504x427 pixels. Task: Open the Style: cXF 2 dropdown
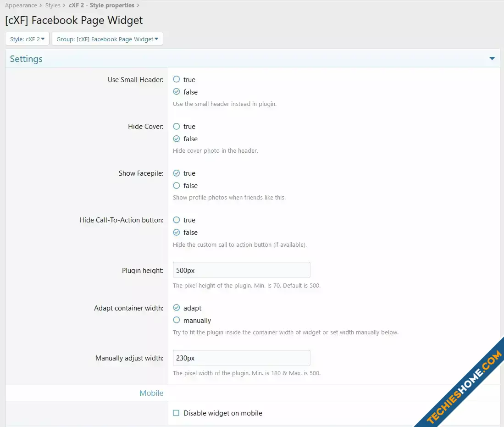pyautogui.click(x=28, y=39)
